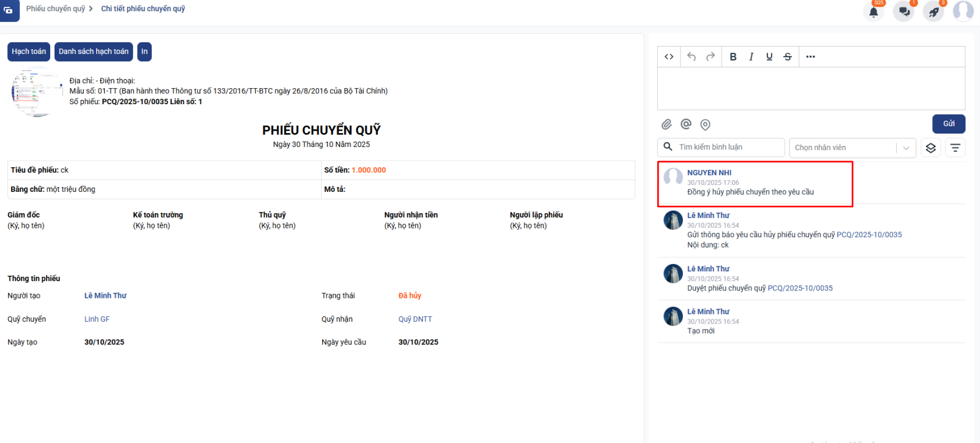Click the Tìm kiếm bình luận search field
This screenshot has height=443, width=980.
pos(728,147)
